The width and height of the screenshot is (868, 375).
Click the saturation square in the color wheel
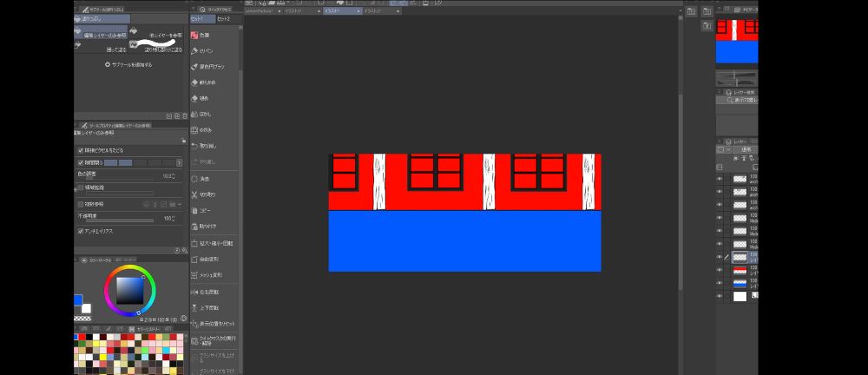point(130,291)
